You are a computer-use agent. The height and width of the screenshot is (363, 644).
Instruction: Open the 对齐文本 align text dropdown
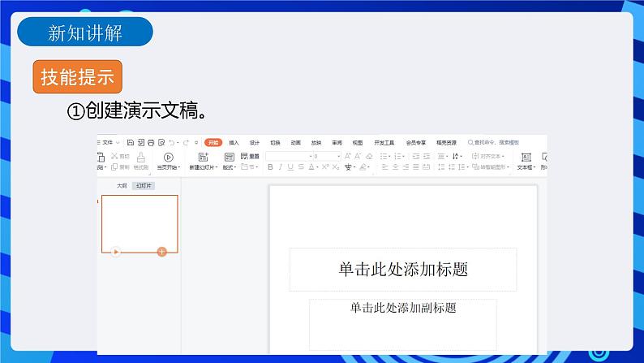pyautogui.click(x=488, y=156)
